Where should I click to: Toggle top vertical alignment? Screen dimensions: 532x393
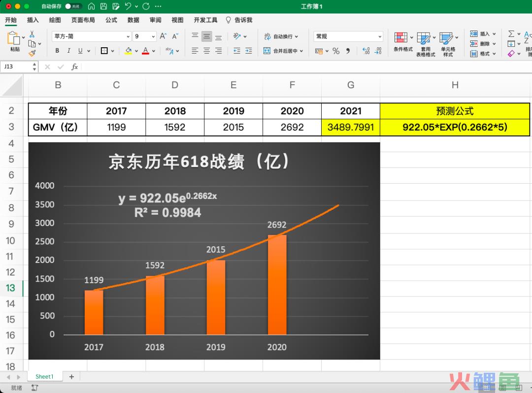(195, 36)
